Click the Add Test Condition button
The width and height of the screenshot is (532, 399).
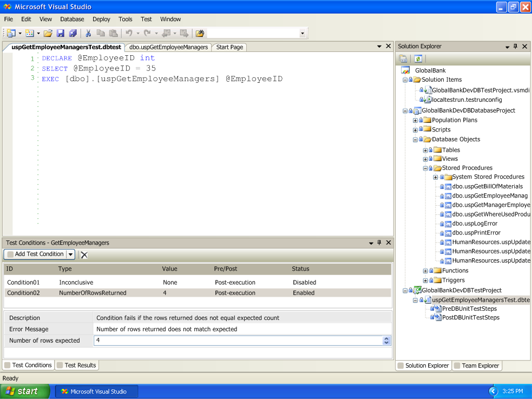36,254
